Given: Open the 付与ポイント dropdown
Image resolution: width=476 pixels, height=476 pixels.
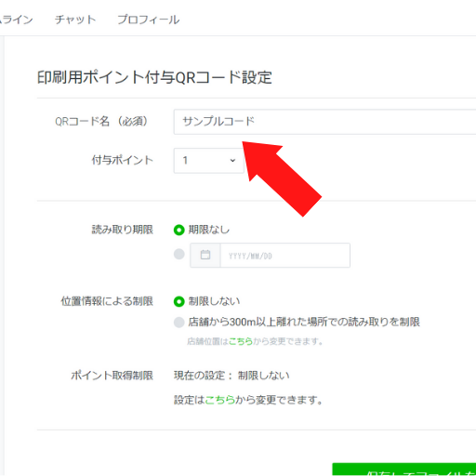Looking at the screenshot, I should click(x=208, y=161).
